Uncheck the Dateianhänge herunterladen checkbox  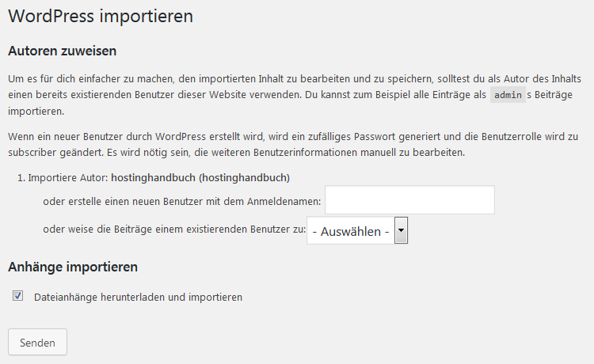tap(17, 295)
